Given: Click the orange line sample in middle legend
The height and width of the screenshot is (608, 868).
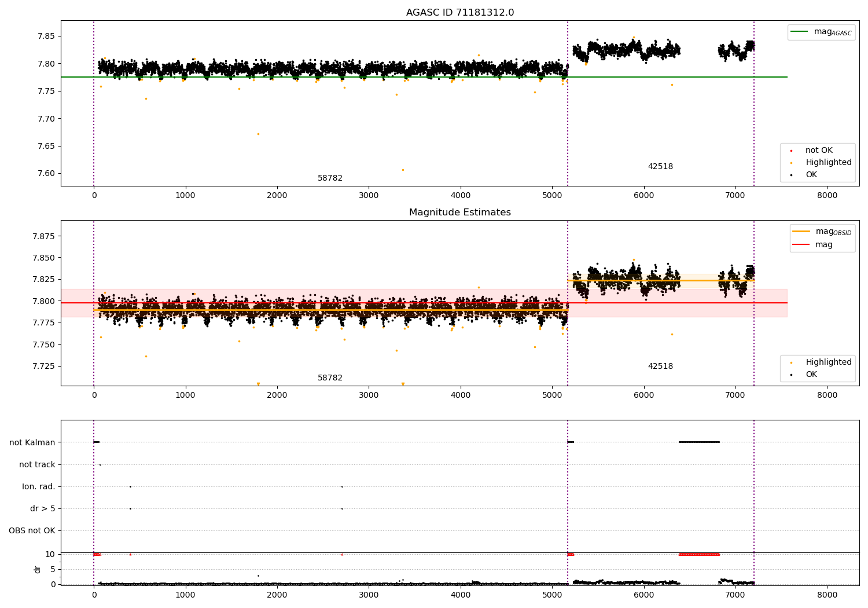Looking at the screenshot, I should click(801, 232).
